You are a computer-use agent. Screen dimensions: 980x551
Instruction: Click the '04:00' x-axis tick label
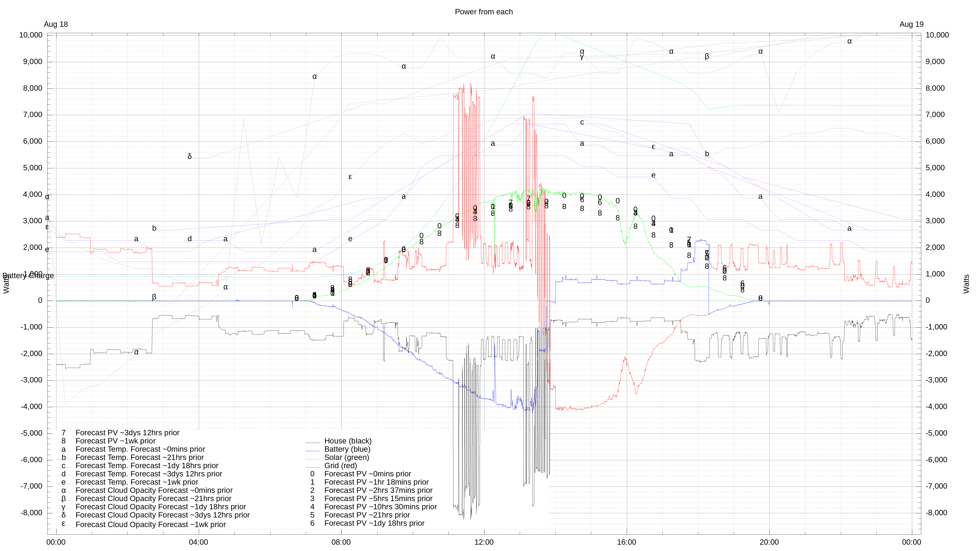coord(199,542)
